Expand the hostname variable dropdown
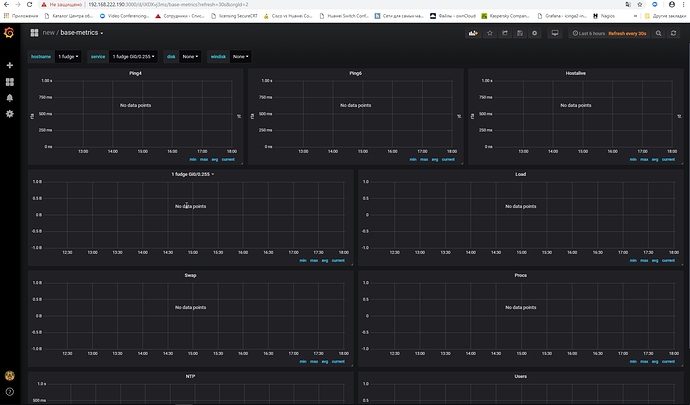Screen dimensions: 690x405 (68, 56)
